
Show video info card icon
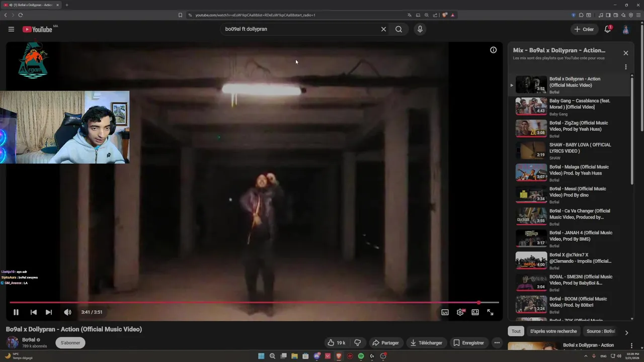pos(493,50)
